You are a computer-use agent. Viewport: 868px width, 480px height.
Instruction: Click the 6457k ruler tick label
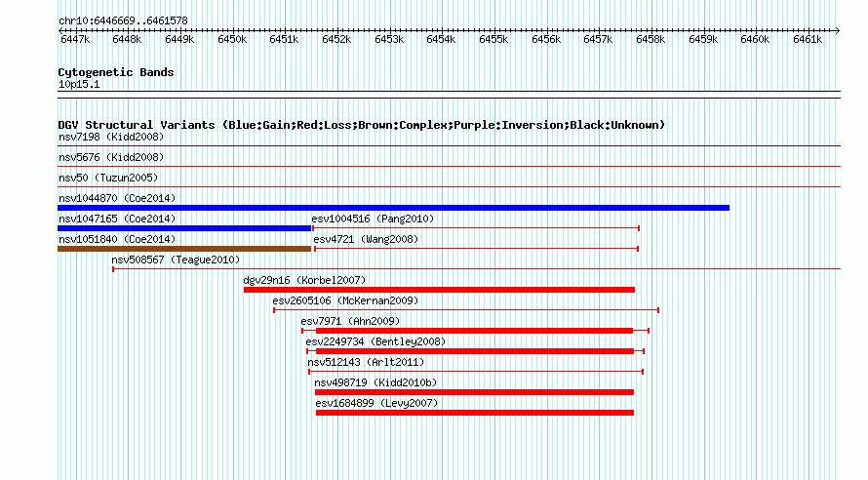point(598,39)
